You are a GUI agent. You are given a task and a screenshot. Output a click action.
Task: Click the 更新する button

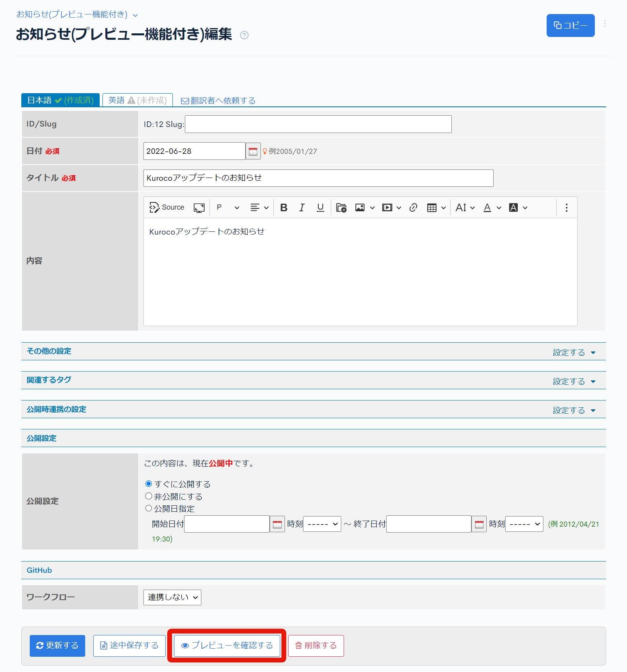[57, 645]
